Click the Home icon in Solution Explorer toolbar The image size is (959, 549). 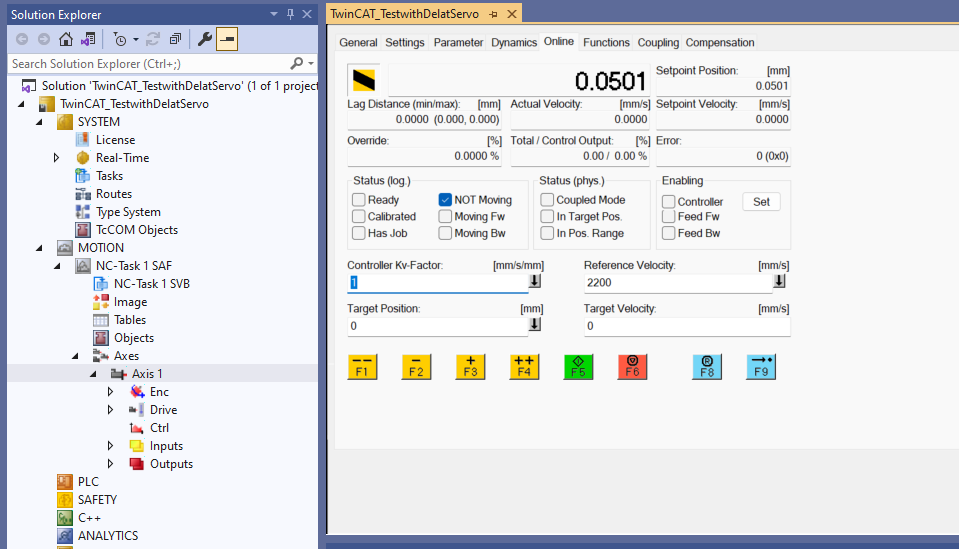tap(65, 39)
